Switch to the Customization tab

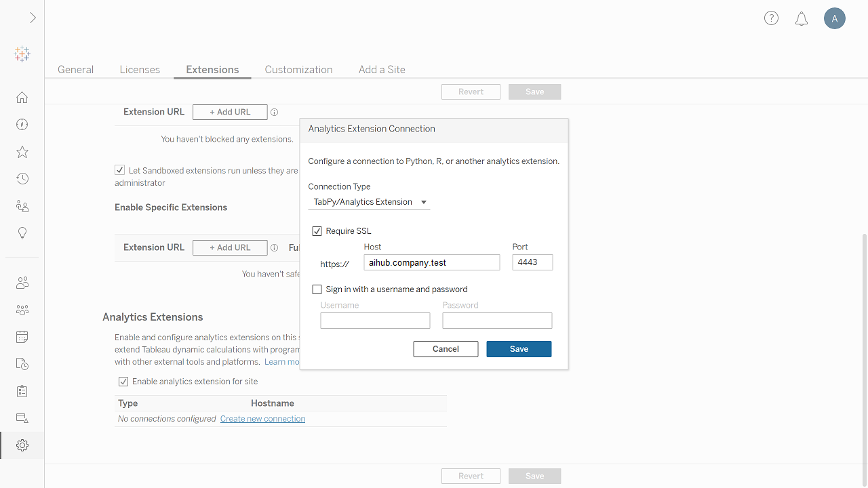coord(298,70)
